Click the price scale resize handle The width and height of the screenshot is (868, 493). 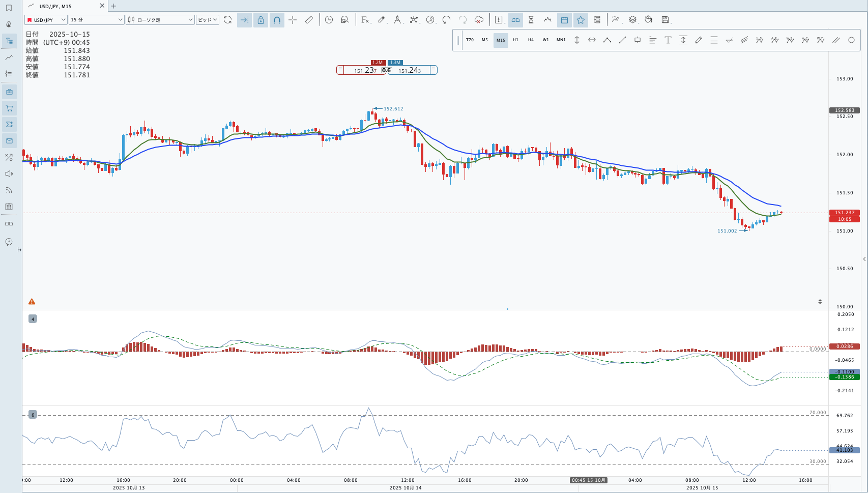coord(820,302)
